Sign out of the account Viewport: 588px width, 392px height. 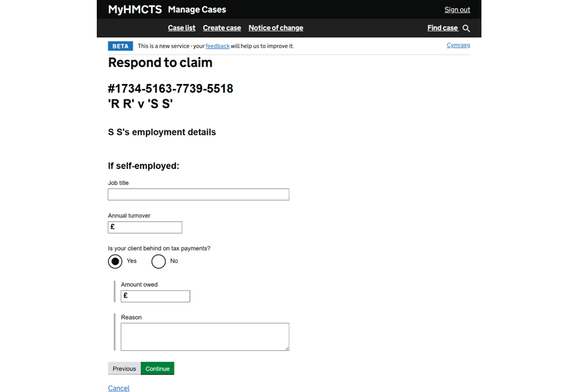(457, 10)
